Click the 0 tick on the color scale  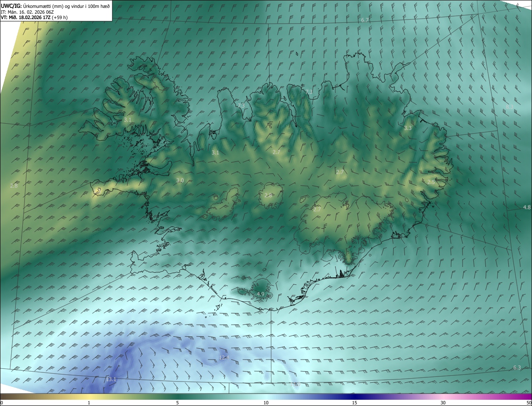point(2,403)
